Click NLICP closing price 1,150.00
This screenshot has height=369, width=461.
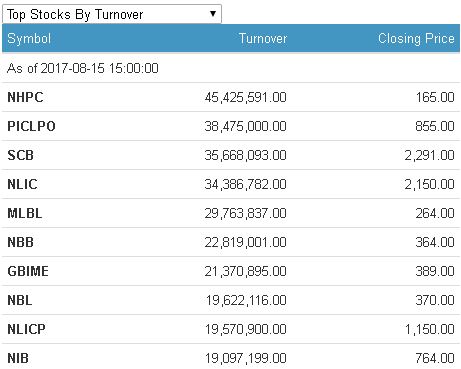(x=429, y=329)
